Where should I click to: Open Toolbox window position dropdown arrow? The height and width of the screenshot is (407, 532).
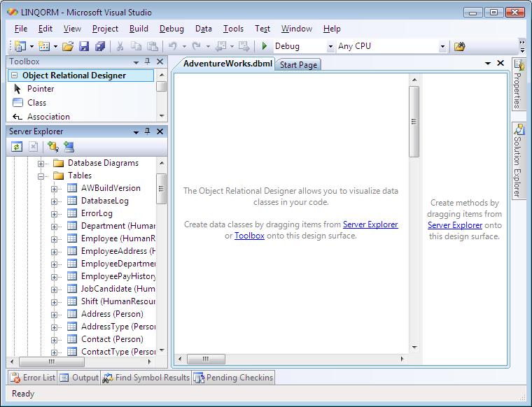[x=136, y=62]
